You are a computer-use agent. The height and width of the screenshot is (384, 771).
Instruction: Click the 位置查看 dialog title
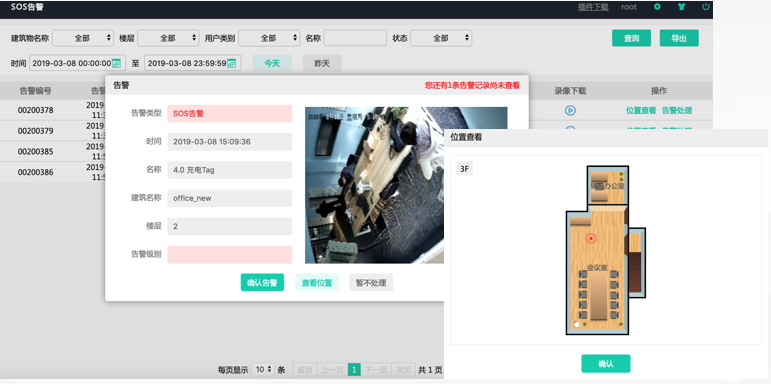pyautogui.click(x=466, y=138)
